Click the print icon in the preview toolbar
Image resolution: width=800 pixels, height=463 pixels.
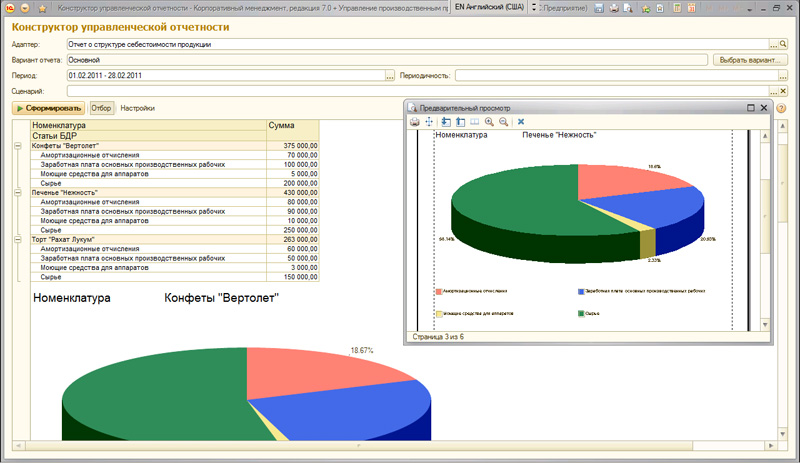(415, 121)
